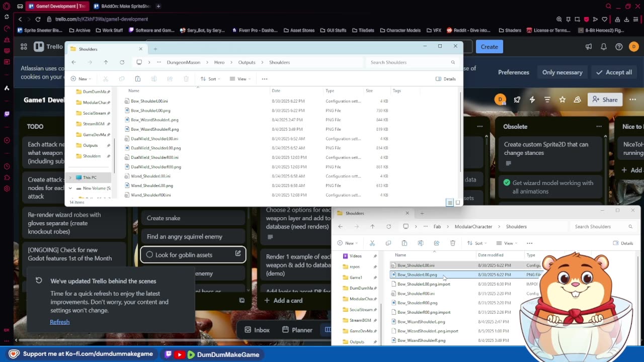Open See more options in upper window toolbar
This screenshot has width=644, height=362.
[265, 79]
